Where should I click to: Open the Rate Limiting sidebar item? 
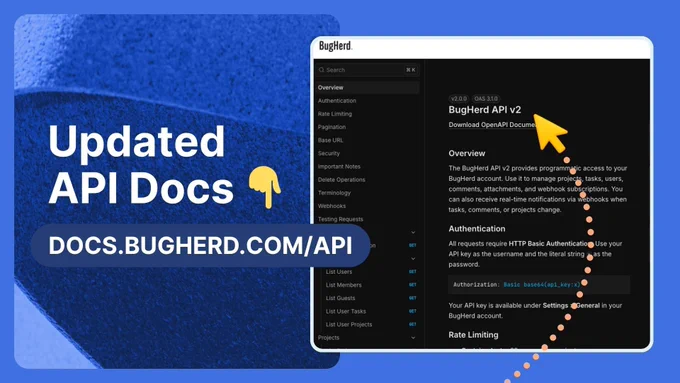[x=335, y=114]
